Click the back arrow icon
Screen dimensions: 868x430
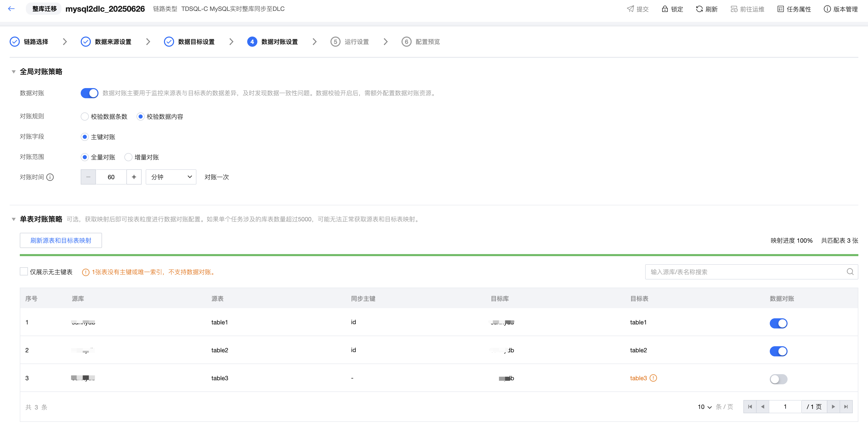11,9
